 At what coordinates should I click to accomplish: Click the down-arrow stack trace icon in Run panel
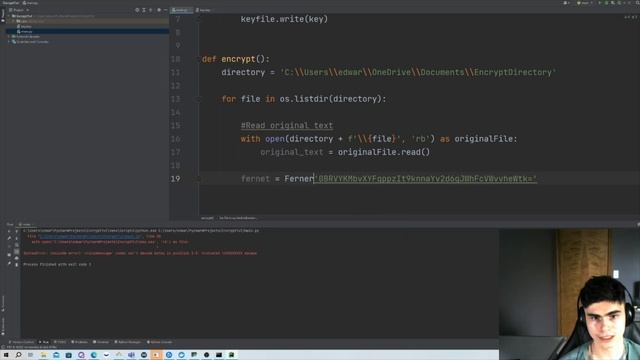pyautogui.click(x=16, y=238)
